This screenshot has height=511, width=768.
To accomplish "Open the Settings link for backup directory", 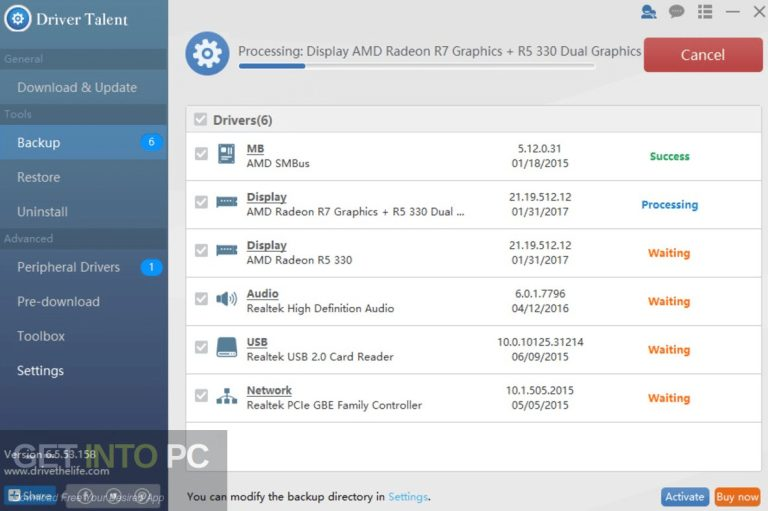I will tap(407, 496).
